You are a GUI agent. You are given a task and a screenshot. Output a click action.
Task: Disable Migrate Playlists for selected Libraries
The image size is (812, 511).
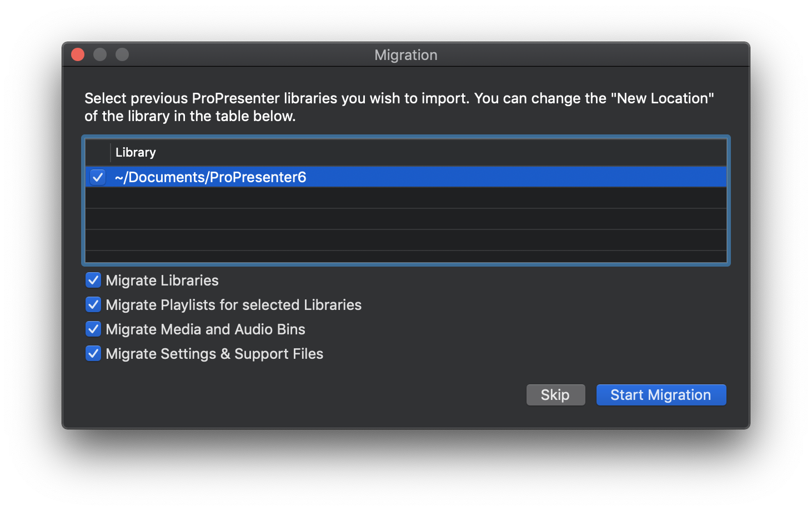pos(93,304)
